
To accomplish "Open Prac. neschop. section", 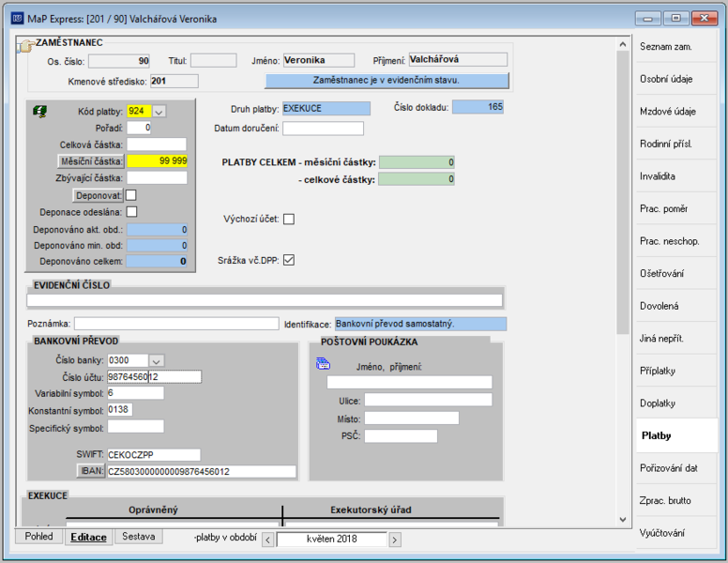I will pos(676,241).
